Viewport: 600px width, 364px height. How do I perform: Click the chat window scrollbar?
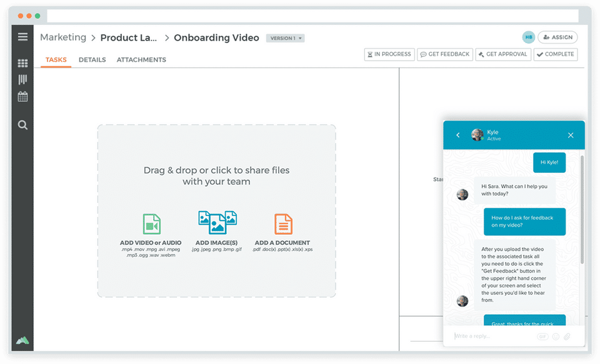coord(582,210)
